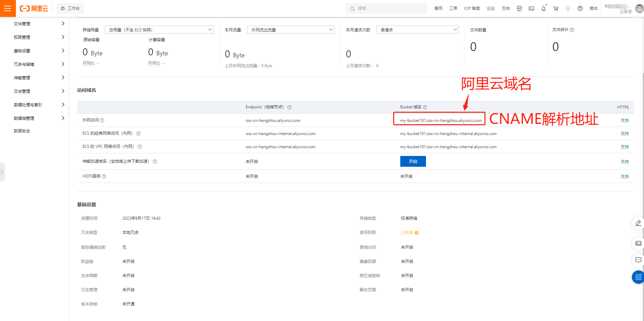
Task: Select my-bucket101.oss-cn-hangzhou.aliyuncs.com bucket domain
Action: pos(441,121)
